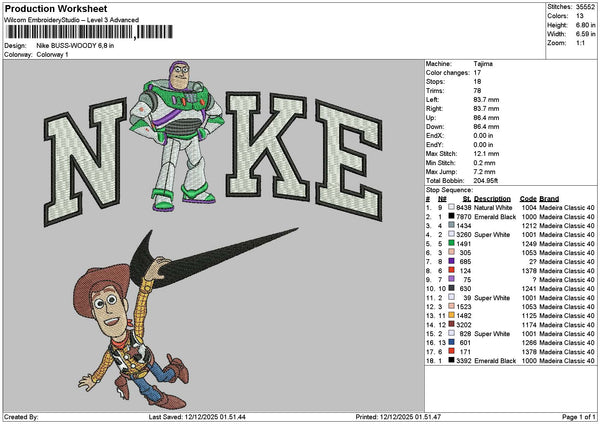Image resolution: width=600 pixels, height=424 pixels.
Task: Click thread code 1249
Action: click(x=529, y=244)
